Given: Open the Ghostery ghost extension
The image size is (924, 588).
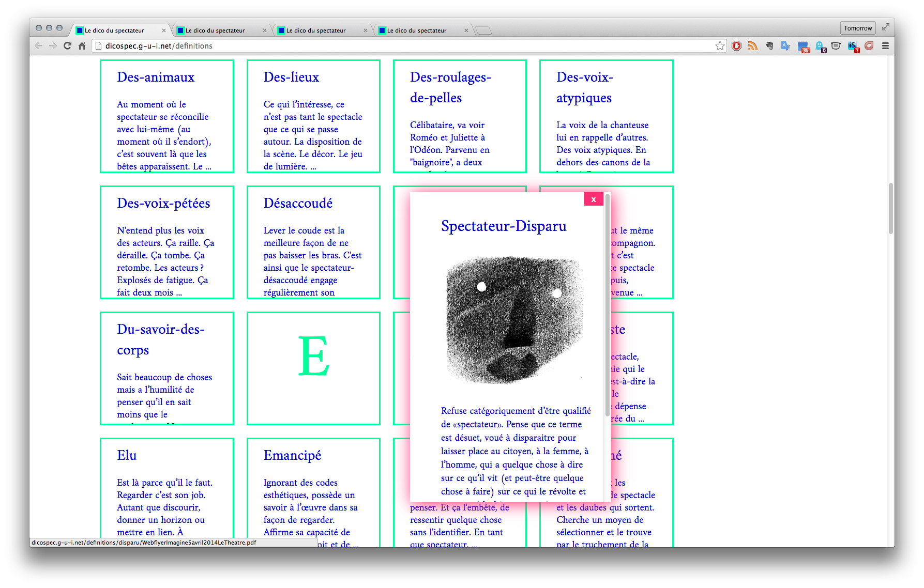Looking at the screenshot, I should 820,47.
